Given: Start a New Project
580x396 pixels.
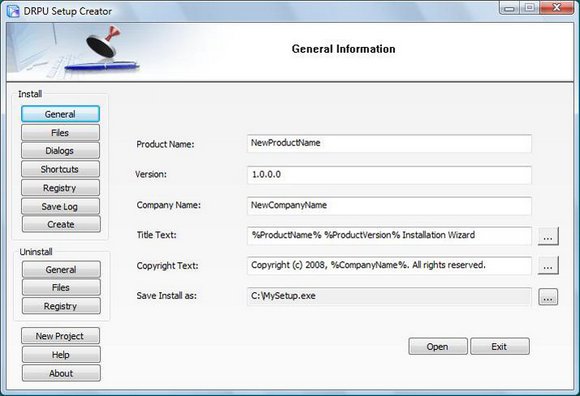Looking at the screenshot, I should coord(60,336).
